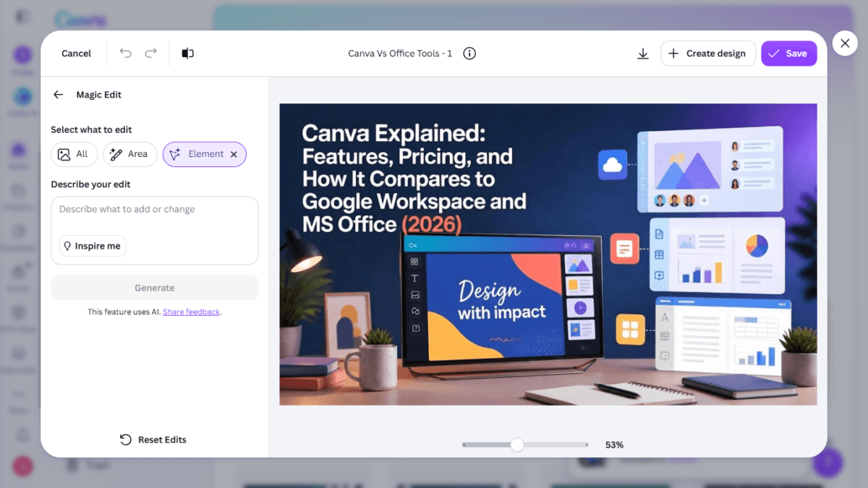This screenshot has width=868, height=488.
Task: Click the 53% zoom value
Action: 614,445
